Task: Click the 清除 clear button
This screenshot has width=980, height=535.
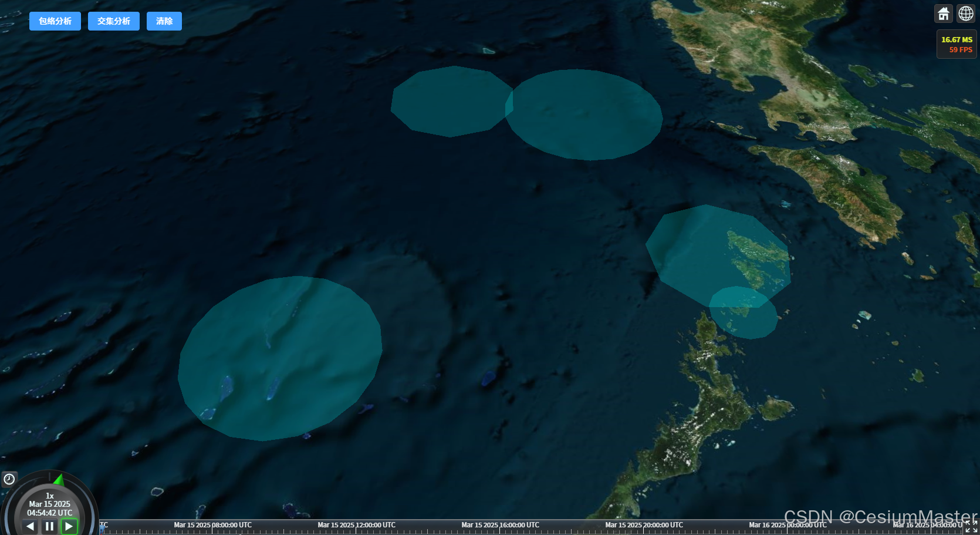Action: pos(164,21)
